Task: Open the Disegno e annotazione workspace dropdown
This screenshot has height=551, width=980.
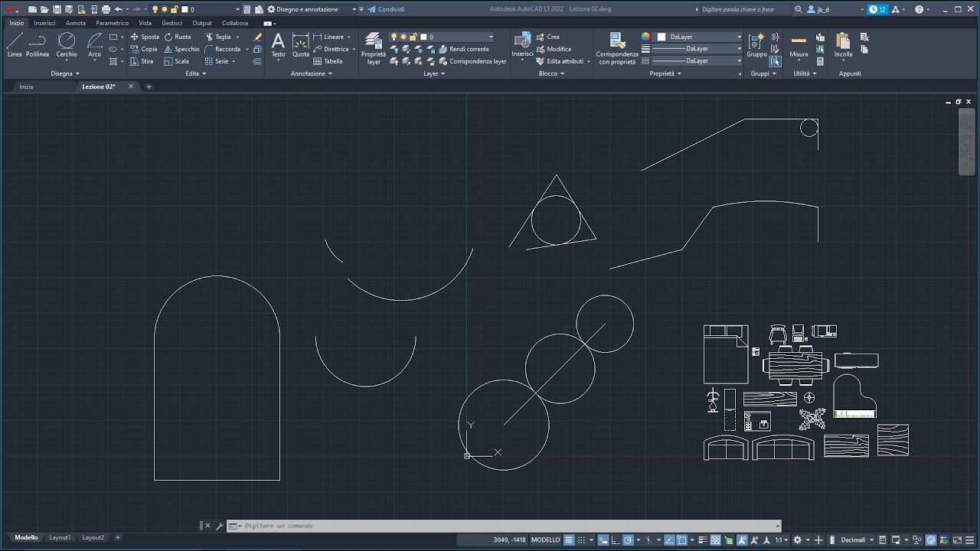Action: coord(311,9)
